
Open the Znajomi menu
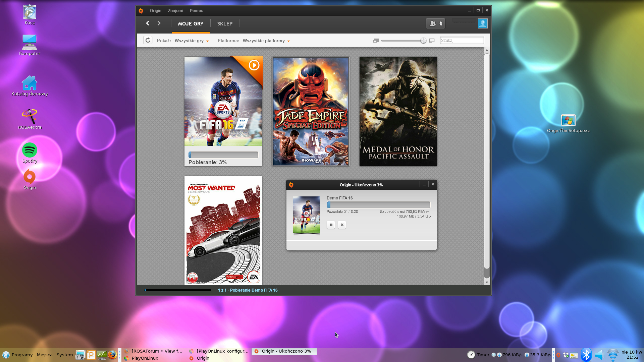(x=175, y=11)
